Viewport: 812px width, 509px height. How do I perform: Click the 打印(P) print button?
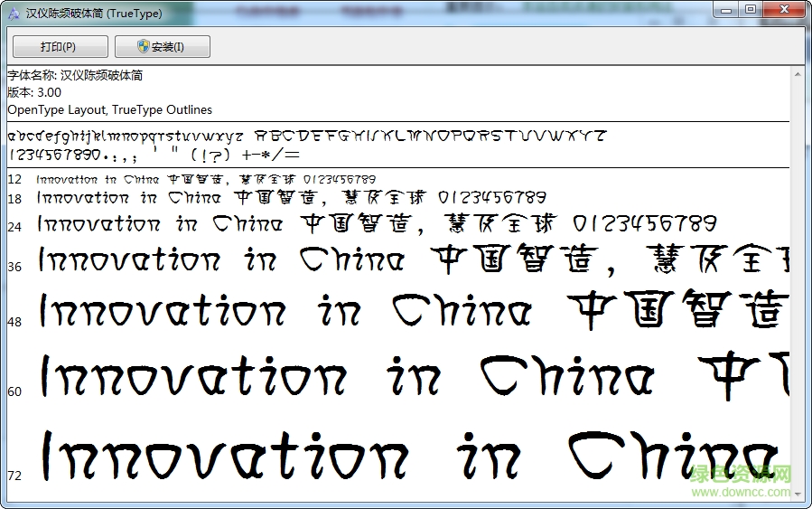pyautogui.click(x=61, y=47)
